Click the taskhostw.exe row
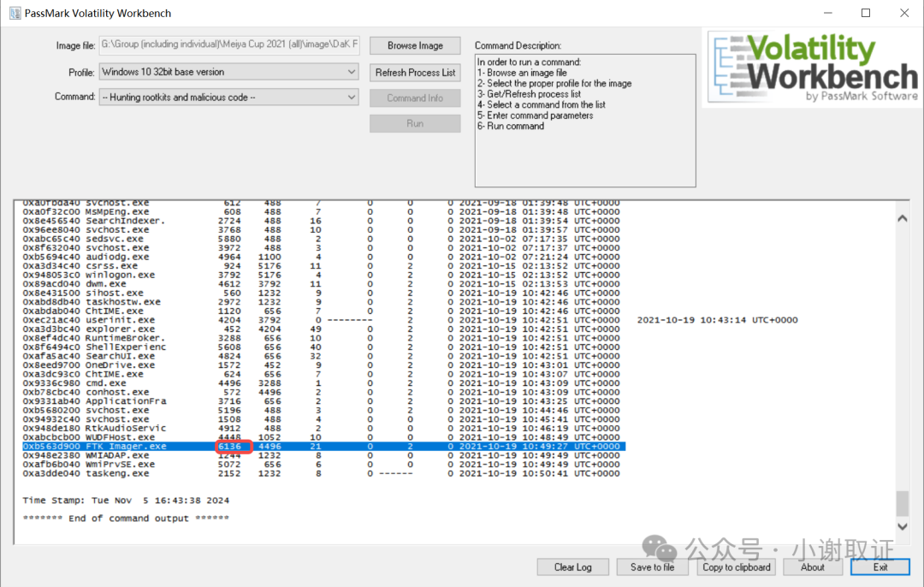 (321, 302)
